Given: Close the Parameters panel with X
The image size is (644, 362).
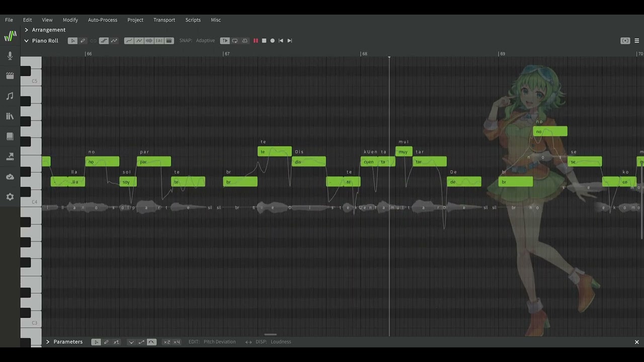Looking at the screenshot, I should point(636,342).
